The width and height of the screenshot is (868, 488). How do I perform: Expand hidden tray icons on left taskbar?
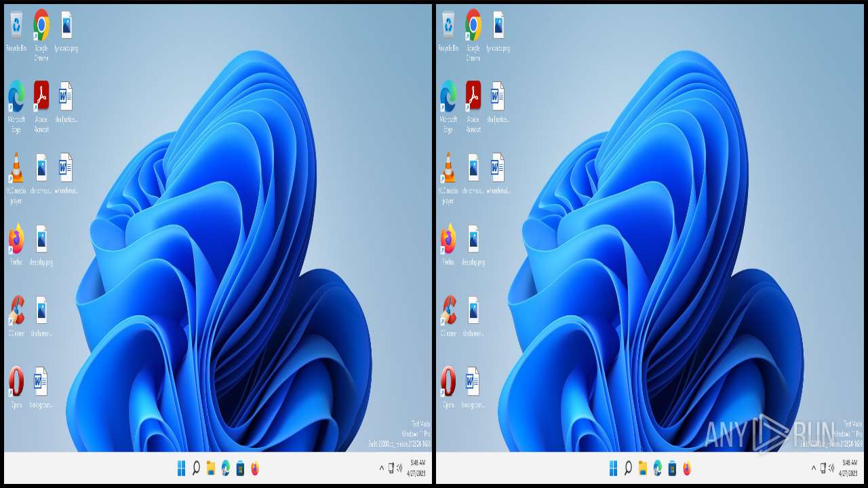pos(382,468)
